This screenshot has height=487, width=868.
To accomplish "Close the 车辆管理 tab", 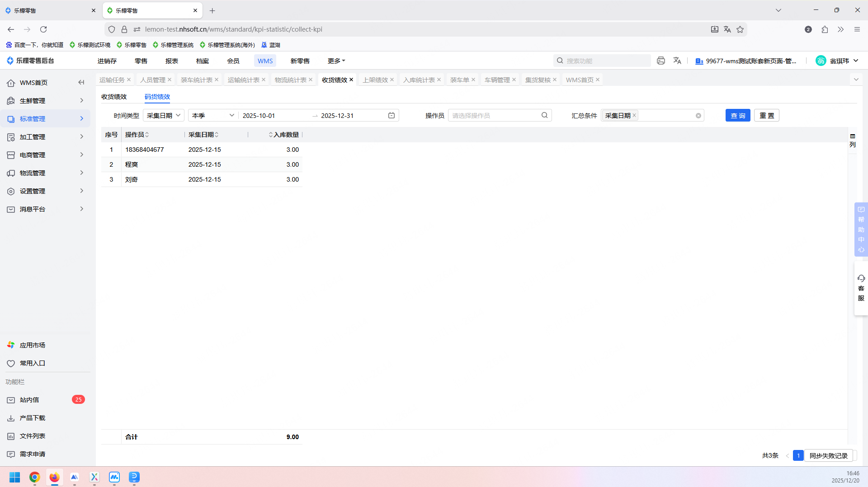I will (x=514, y=80).
